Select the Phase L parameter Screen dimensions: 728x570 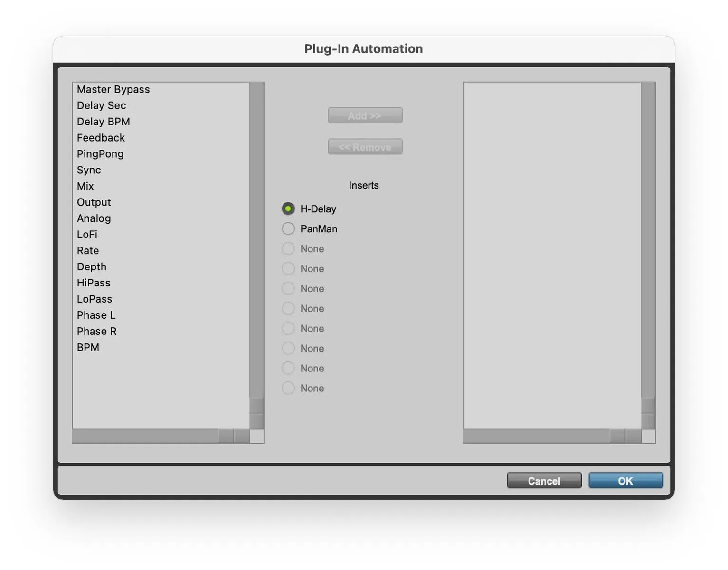[96, 315]
